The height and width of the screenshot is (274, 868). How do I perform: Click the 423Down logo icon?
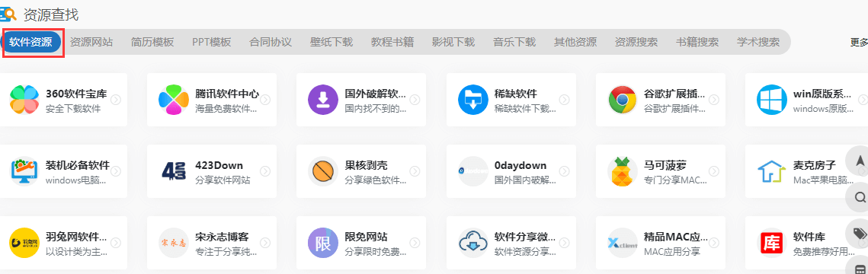click(174, 171)
